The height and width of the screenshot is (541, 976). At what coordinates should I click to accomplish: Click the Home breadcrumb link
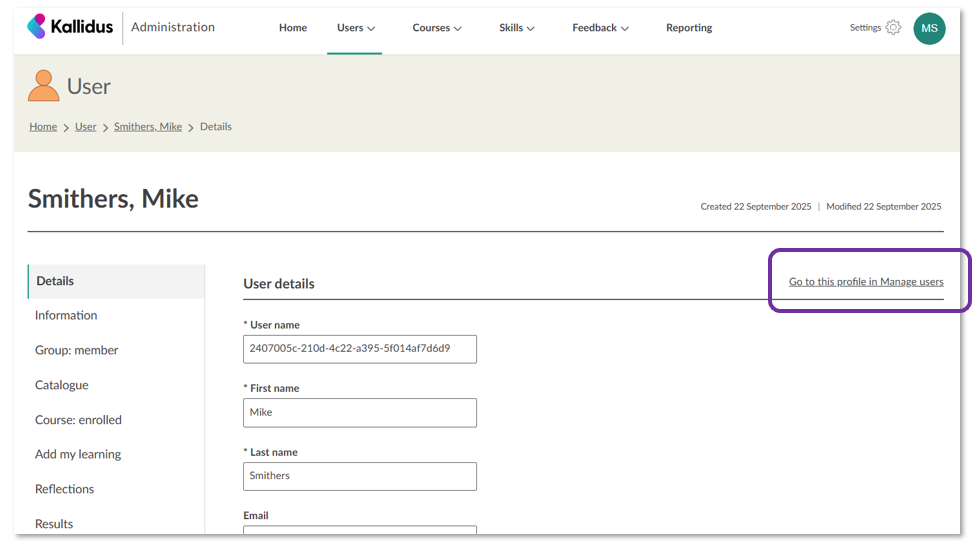coord(43,127)
